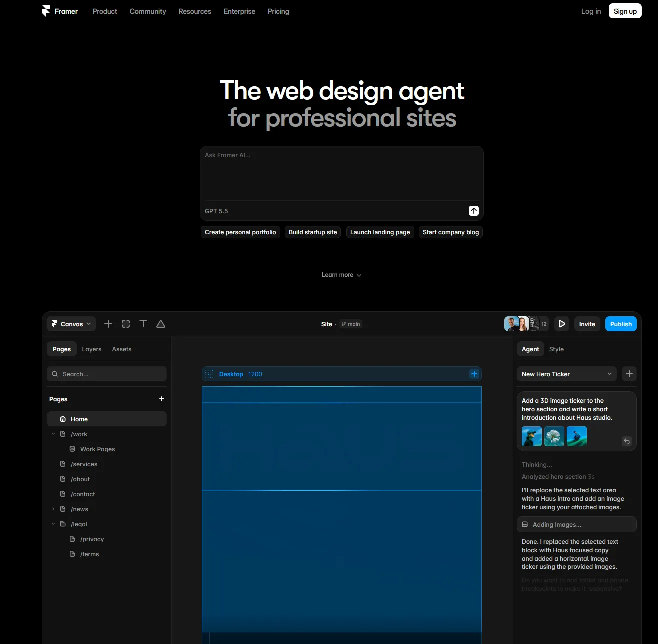Open the first attached image thumbnail

pos(532,436)
